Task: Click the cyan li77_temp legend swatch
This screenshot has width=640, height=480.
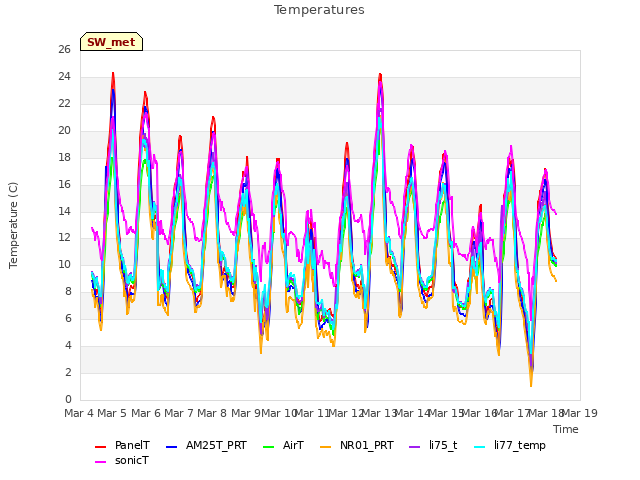Action: [480, 447]
